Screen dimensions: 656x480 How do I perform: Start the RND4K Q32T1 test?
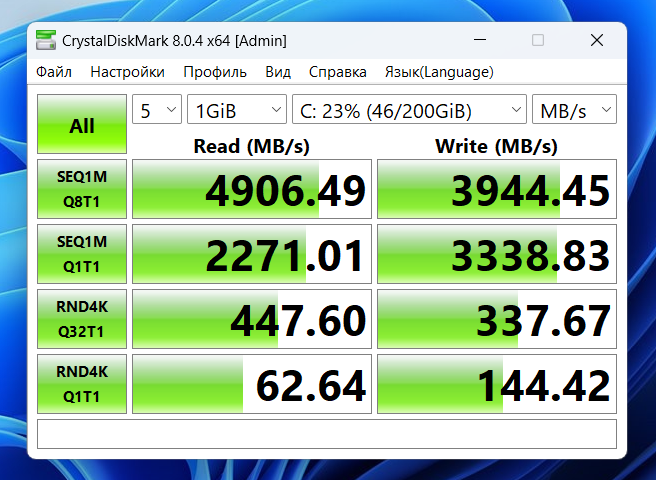[82, 319]
